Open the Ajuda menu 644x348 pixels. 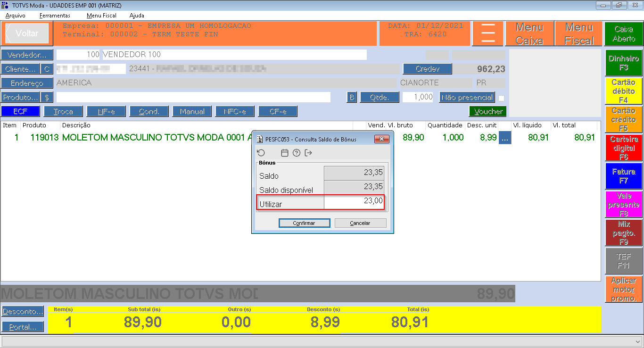[137, 16]
